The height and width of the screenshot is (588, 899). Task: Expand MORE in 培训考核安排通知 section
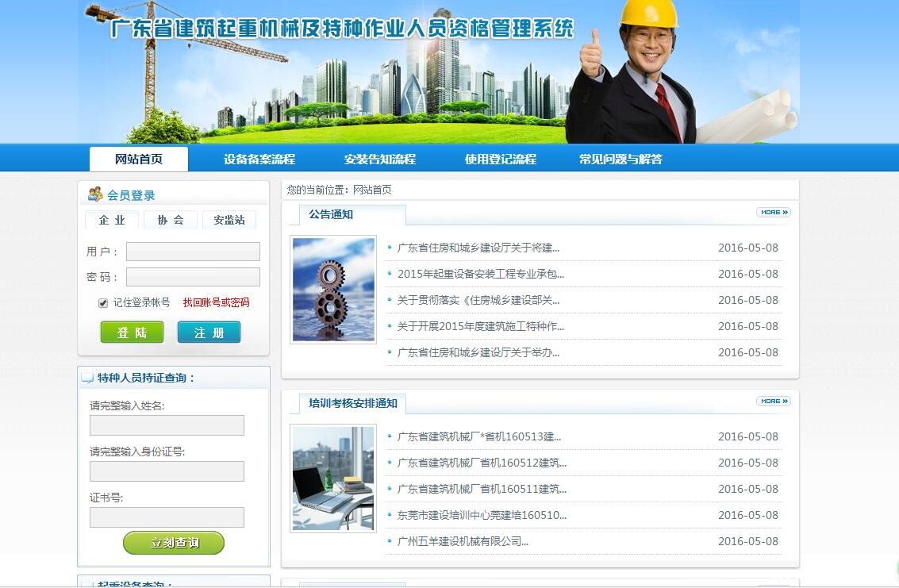point(773,402)
